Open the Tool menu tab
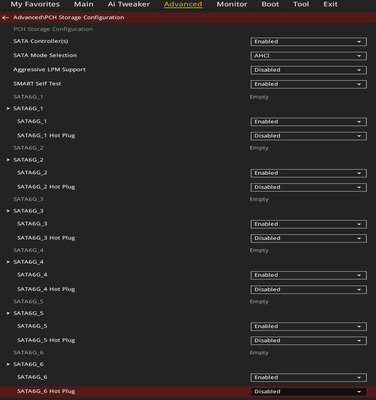This screenshot has width=376, height=400. pyautogui.click(x=301, y=4)
